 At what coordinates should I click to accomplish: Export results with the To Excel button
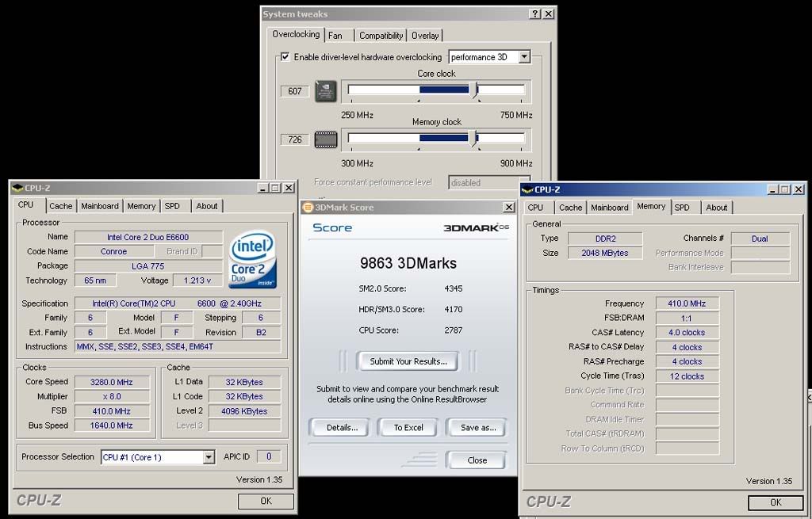pos(408,427)
